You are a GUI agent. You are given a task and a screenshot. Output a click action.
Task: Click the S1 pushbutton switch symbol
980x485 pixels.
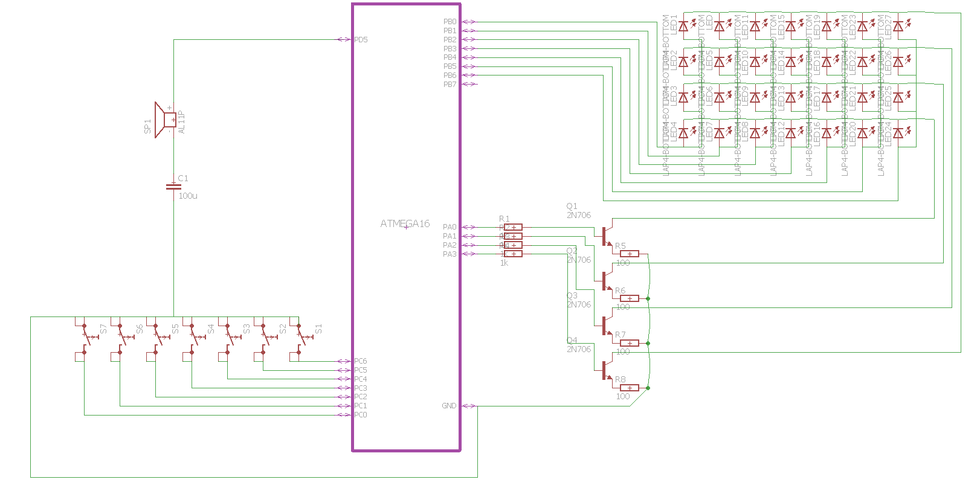click(x=304, y=339)
